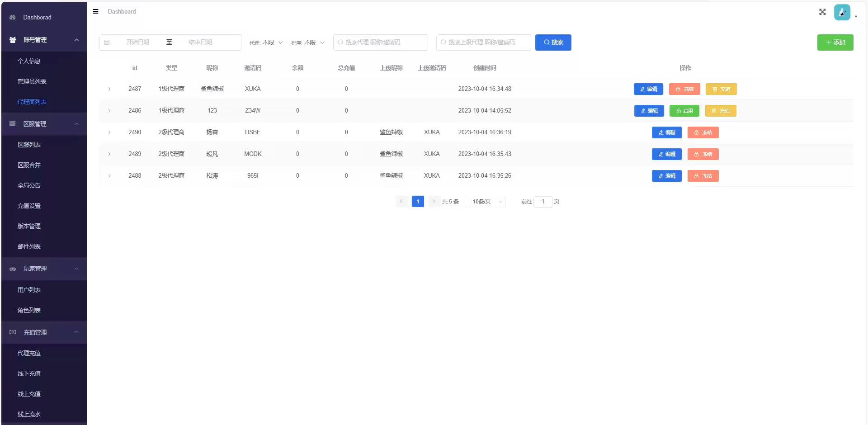Collapse the 区服管理 sidebar group

(x=76, y=124)
